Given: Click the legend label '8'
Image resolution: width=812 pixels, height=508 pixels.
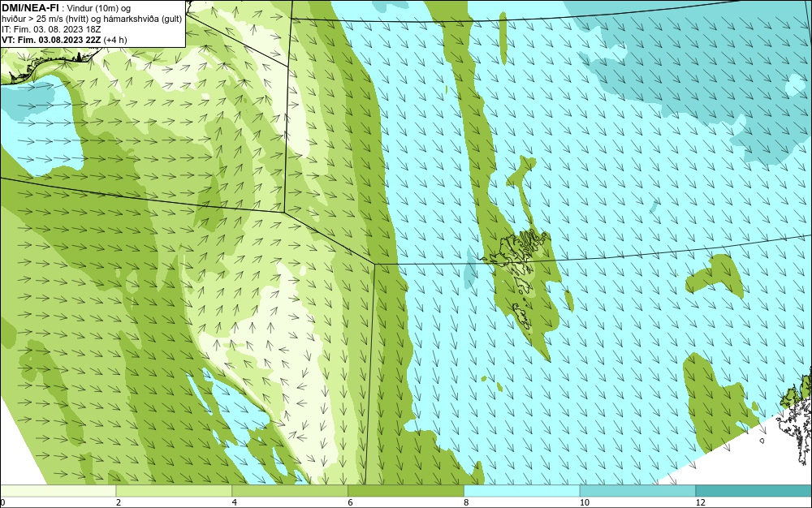Looking at the screenshot, I should point(467,502).
